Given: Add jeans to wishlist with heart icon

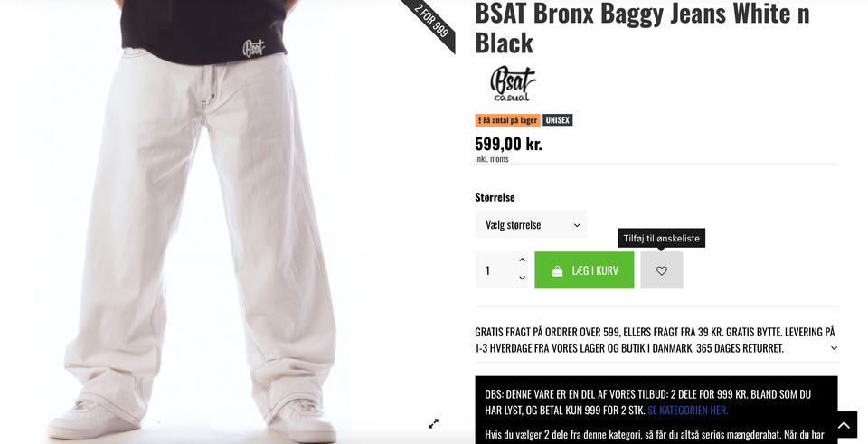Looking at the screenshot, I should pyautogui.click(x=662, y=270).
